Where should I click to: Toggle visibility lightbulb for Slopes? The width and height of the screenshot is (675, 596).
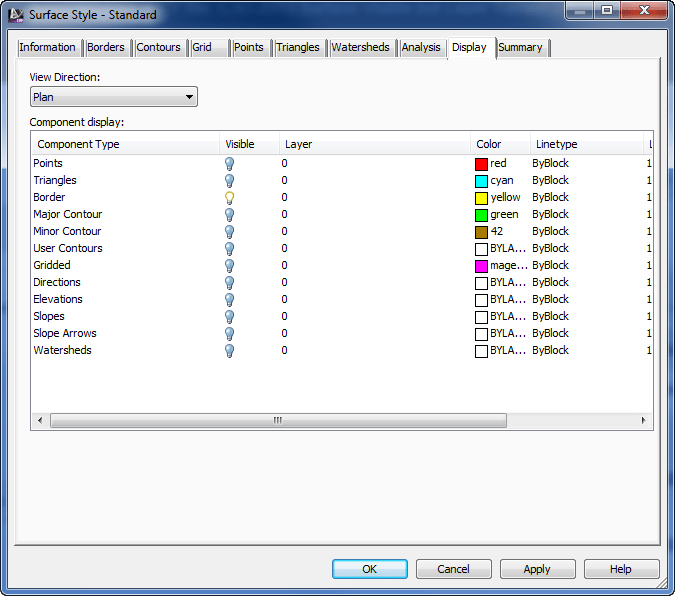pos(229,317)
